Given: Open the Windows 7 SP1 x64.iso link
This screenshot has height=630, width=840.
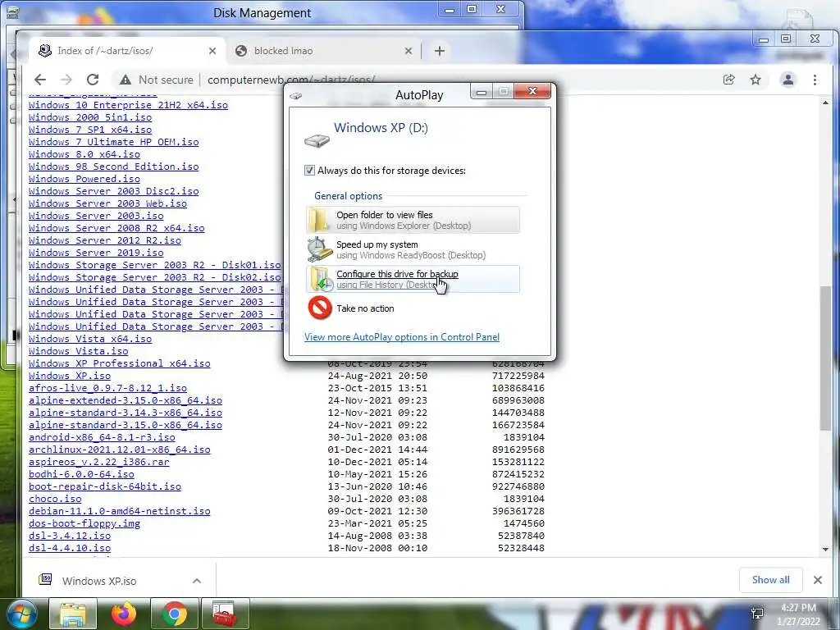Looking at the screenshot, I should click(x=90, y=130).
